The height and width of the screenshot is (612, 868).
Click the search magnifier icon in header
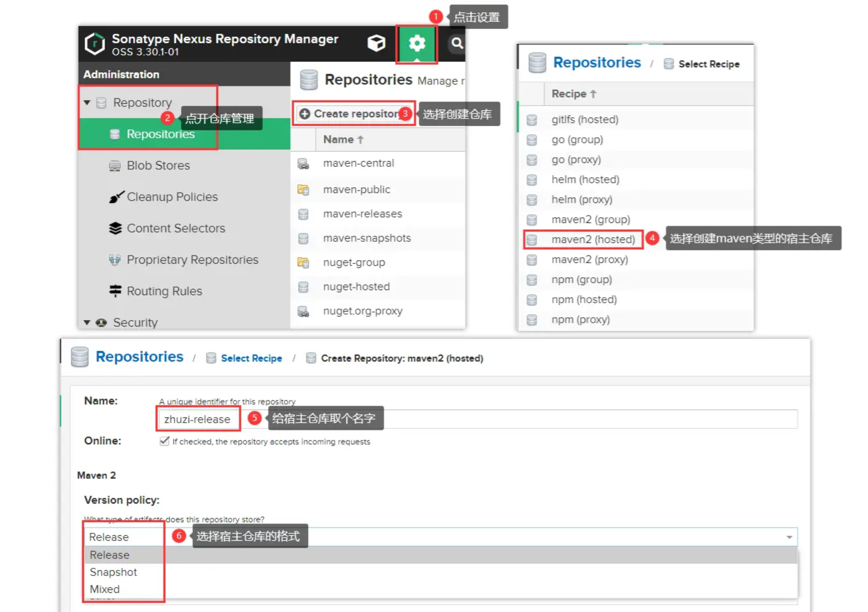456,43
